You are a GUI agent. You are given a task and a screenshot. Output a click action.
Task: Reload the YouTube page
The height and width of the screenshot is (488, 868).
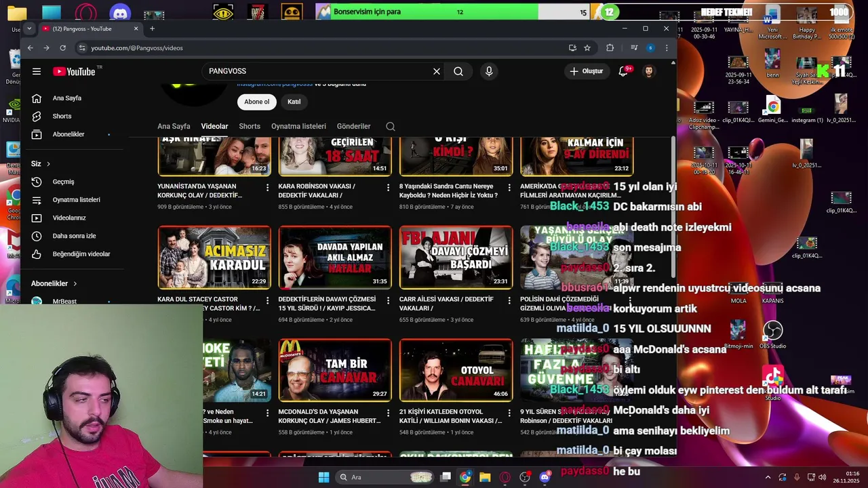pyautogui.click(x=62, y=48)
